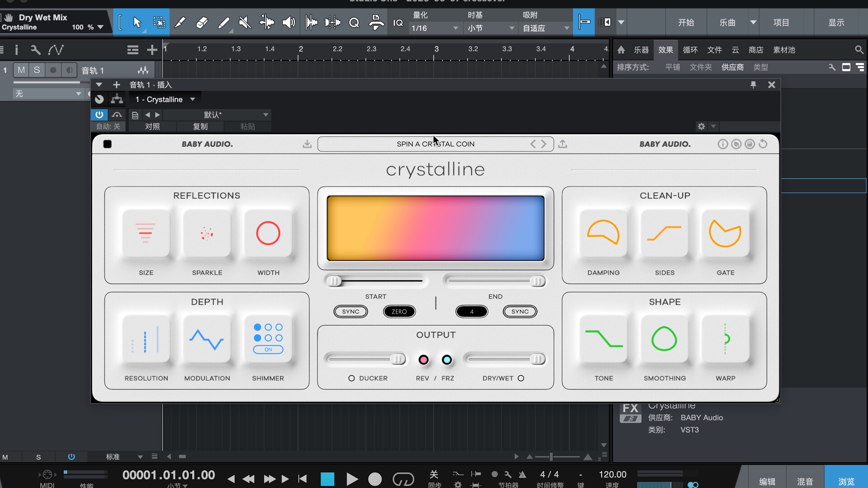Switch to 乐器 browser tab
This screenshot has width=868, height=488.
coord(641,50)
